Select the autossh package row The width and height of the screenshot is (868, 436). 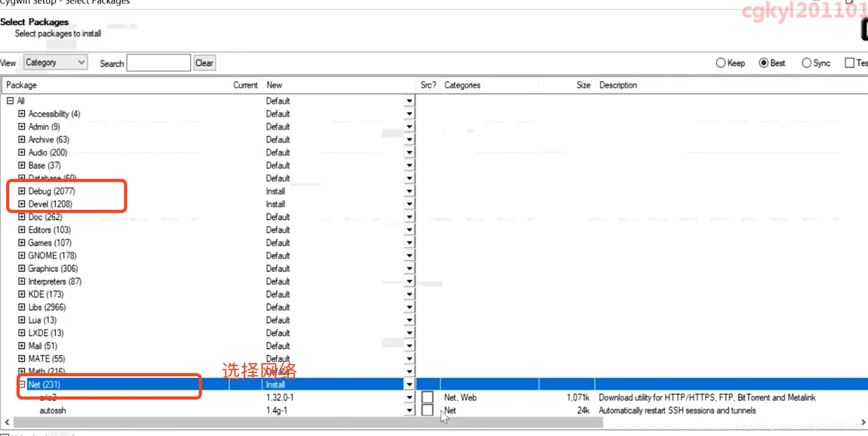click(x=434, y=411)
